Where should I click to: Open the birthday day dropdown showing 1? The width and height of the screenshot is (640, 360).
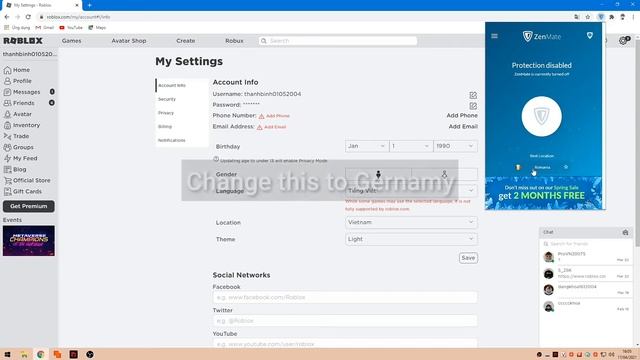411,146
